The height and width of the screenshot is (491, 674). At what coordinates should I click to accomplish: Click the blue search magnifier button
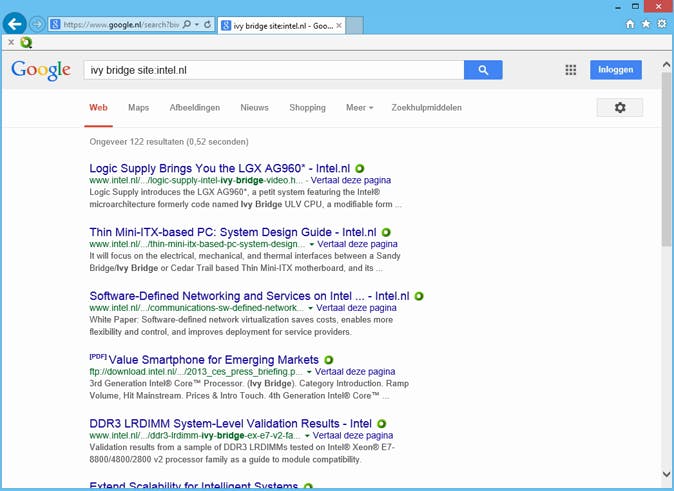[483, 70]
